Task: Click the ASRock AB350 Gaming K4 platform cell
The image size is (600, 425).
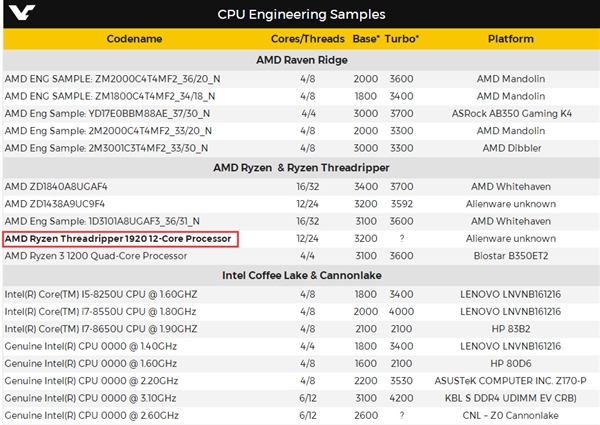Action: coord(516,113)
